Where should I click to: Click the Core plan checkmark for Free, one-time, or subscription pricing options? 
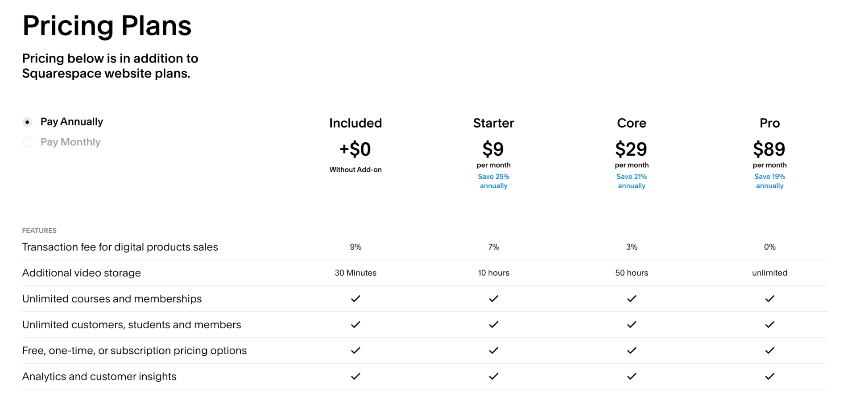click(632, 350)
